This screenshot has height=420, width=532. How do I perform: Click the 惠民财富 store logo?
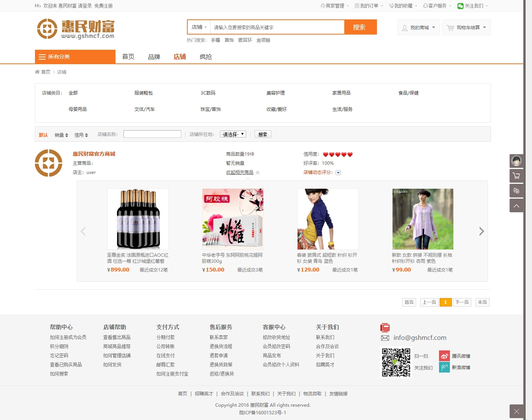(49, 163)
